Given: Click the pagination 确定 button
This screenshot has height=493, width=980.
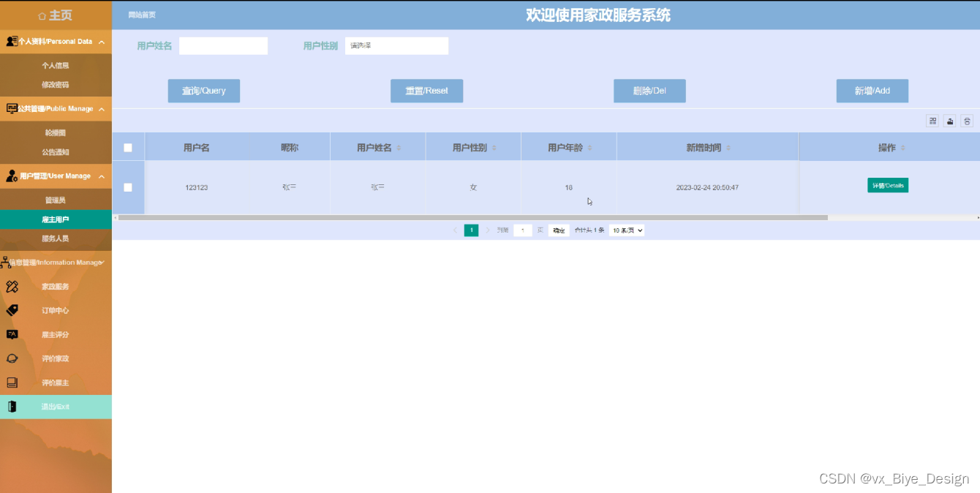Looking at the screenshot, I should click(x=559, y=230).
